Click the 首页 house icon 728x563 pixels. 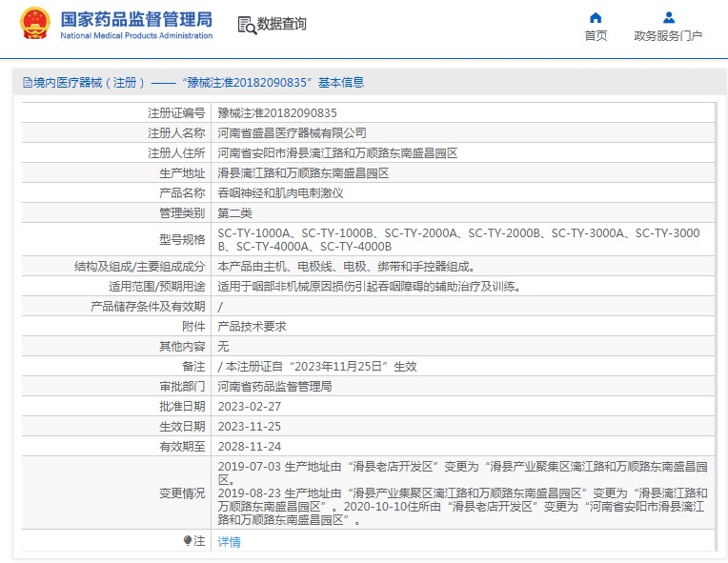596,17
